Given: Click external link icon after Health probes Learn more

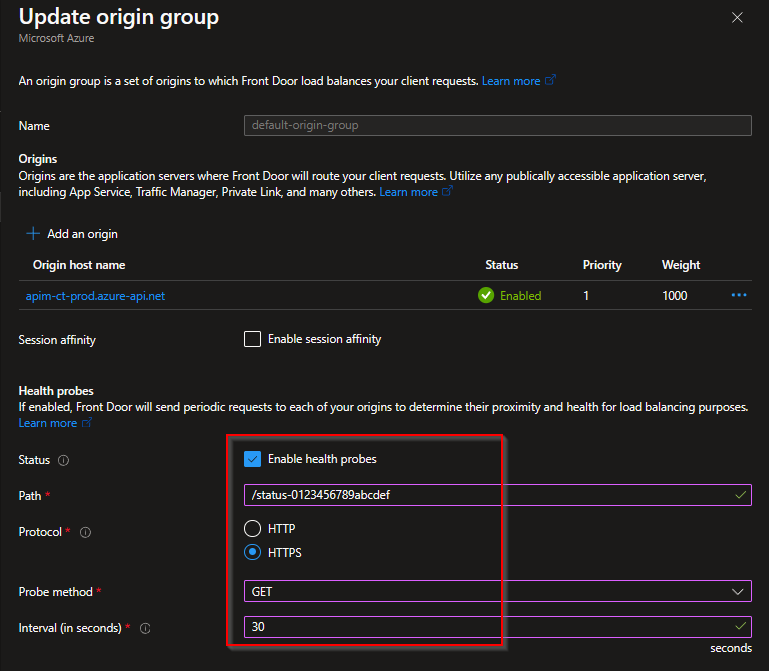Looking at the screenshot, I should coord(87,422).
